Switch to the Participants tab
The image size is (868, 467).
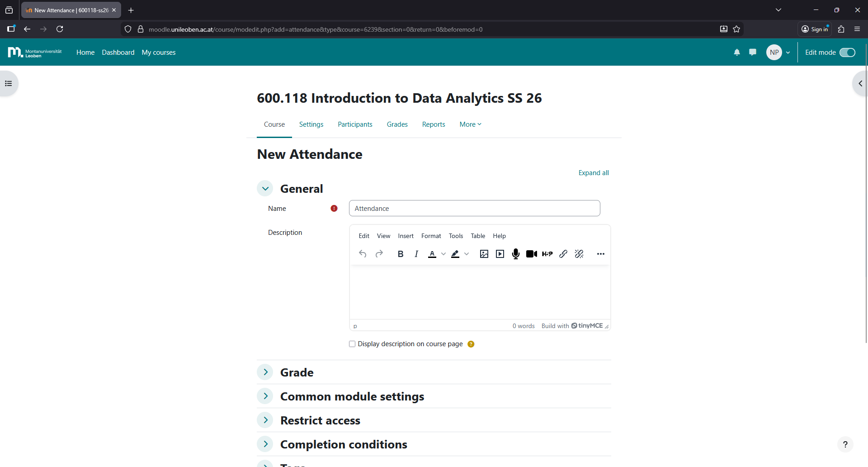(x=355, y=124)
